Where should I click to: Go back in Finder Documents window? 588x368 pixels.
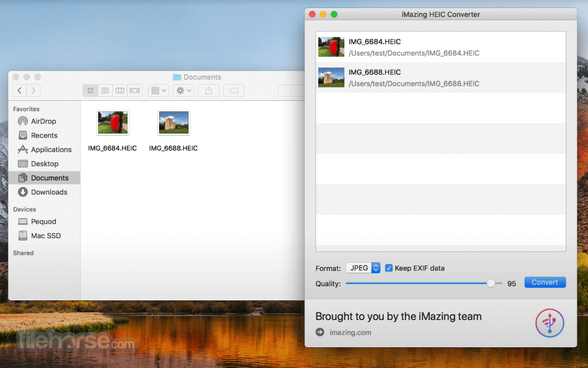(x=20, y=91)
